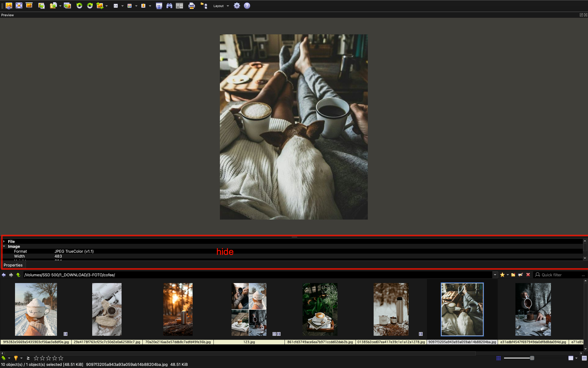Open the sort icon dropdown arrow

9,358
